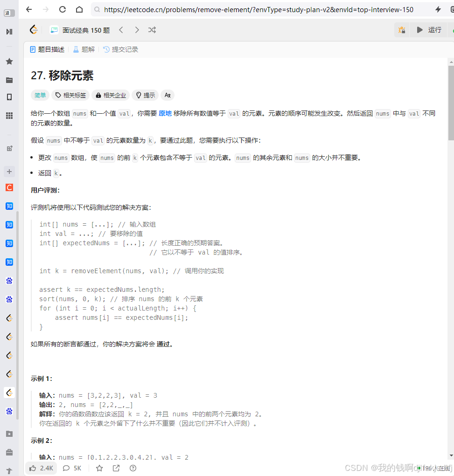Add a new tab with plus icon
The image size is (454, 476).
[x=9, y=172]
